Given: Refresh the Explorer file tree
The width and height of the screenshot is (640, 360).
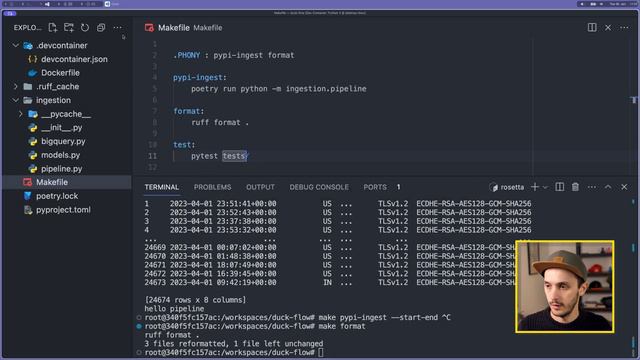Looking at the screenshot, I should 85,27.
